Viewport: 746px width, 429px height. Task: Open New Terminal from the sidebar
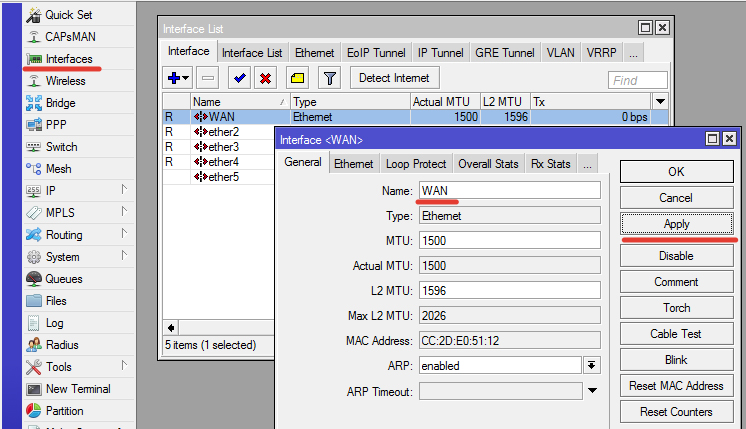click(x=78, y=389)
